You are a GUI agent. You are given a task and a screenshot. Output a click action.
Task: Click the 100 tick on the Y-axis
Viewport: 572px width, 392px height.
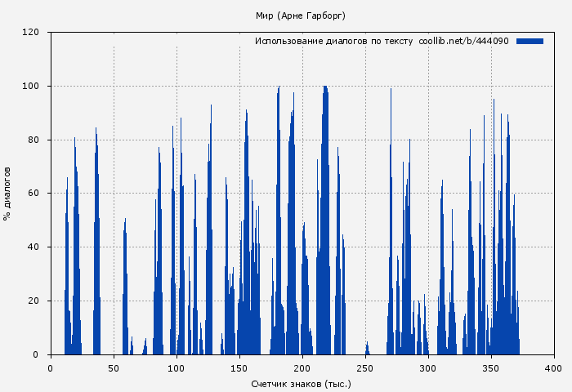click(31, 87)
